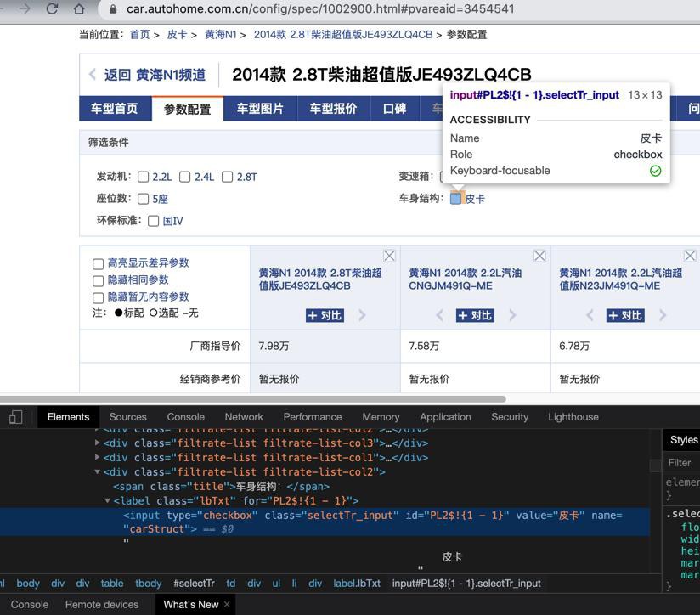The image size is (700, 615).
Task: Add 2.8T柴油超值版 to comparison with 对比 button
Action: tap(325, 315)
